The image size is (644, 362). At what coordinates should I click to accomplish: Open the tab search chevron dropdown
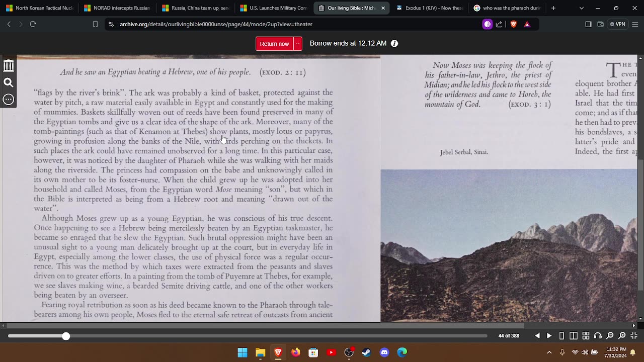click(582, 8)
